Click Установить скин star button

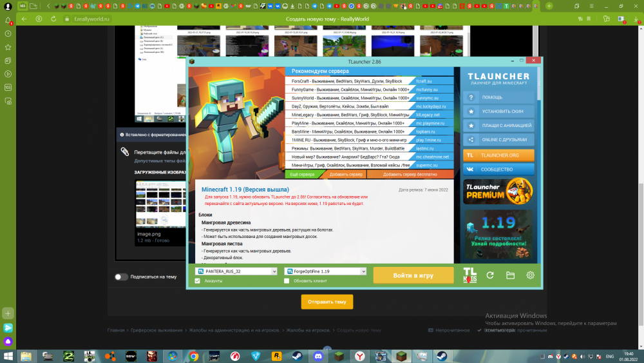point(498,112)
